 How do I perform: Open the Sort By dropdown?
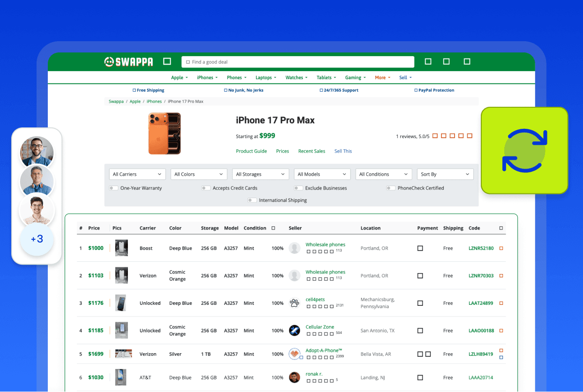point(445,174)
